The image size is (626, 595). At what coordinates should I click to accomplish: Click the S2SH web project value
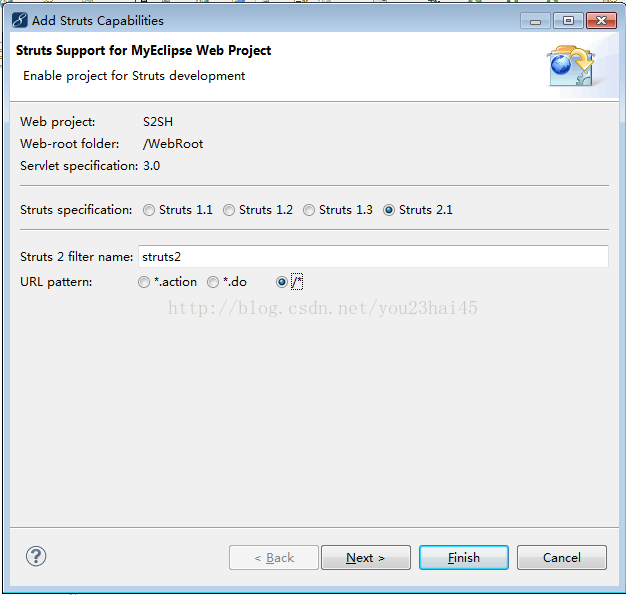[158, 122]
